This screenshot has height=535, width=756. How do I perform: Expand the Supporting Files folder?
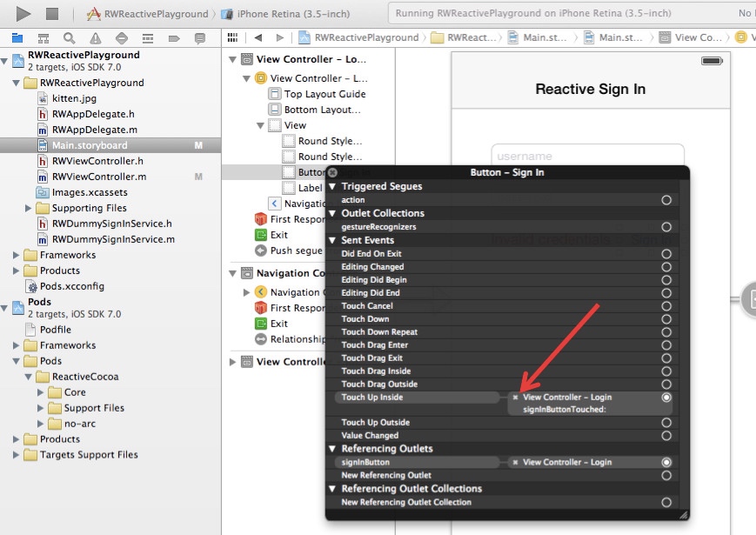tap(28, 208)
